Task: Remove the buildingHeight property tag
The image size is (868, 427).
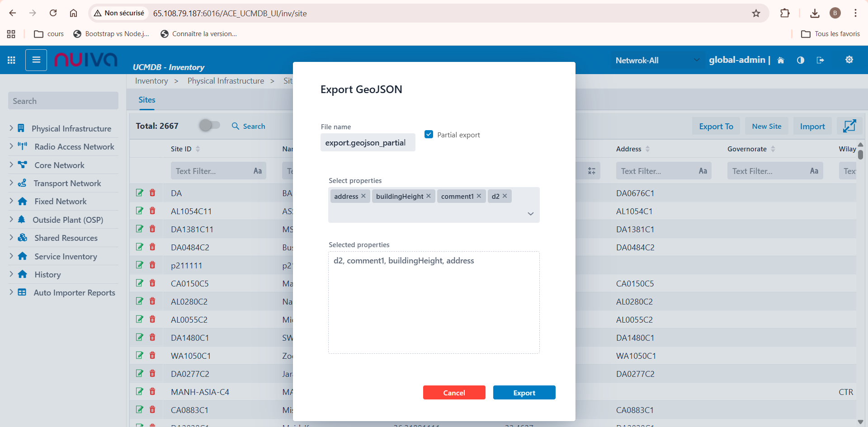Action: [x=429, y=196]
